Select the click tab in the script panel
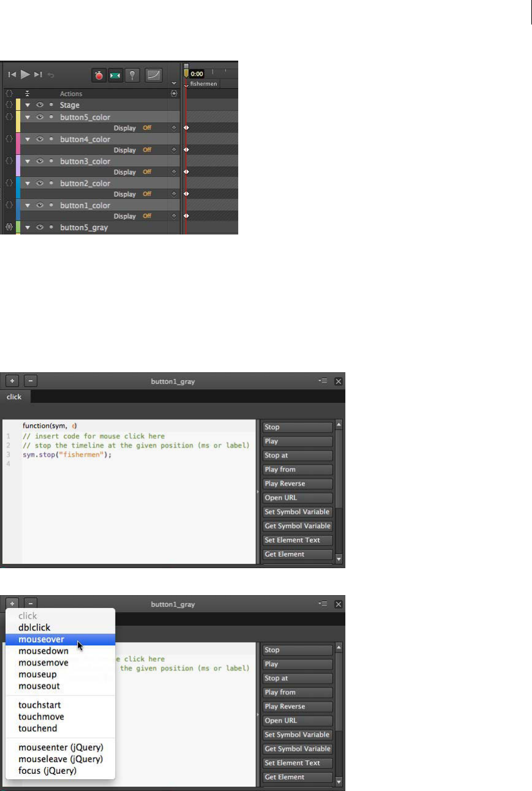This screenshot has height=791, width=532. click(14, 397)
